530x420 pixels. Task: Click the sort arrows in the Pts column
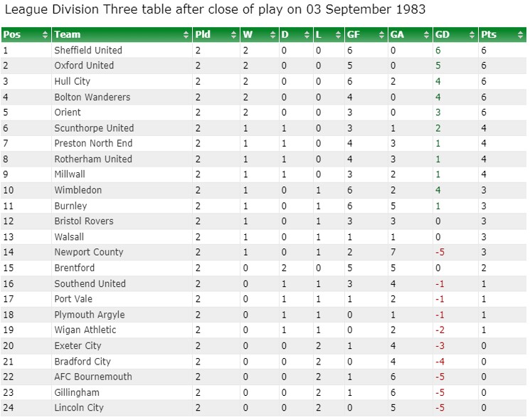520,34
